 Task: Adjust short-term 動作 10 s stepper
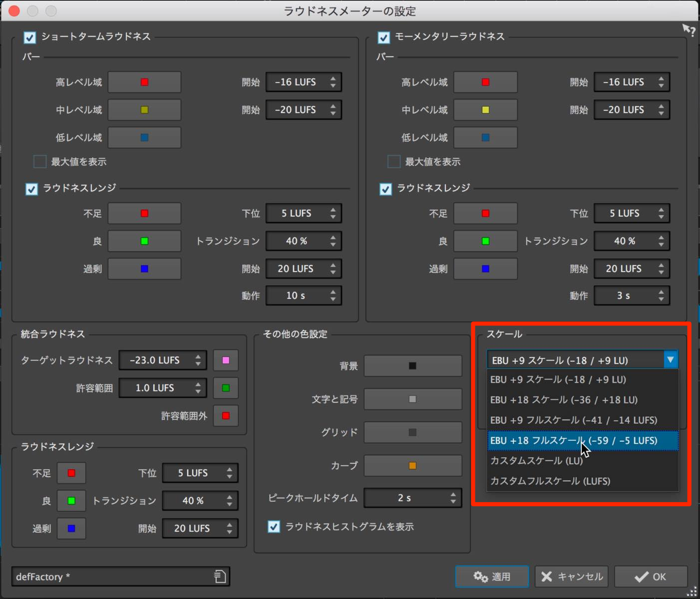(x=333, y=296)
